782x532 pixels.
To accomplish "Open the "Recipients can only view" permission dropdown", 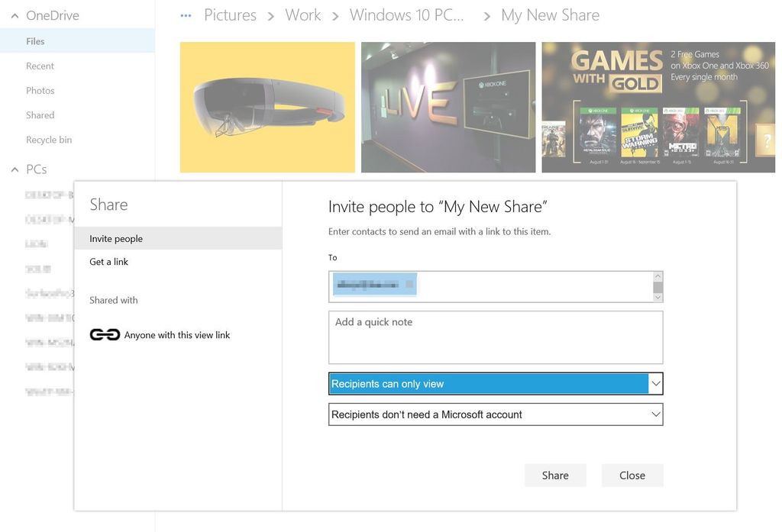I will pos(654,383).
